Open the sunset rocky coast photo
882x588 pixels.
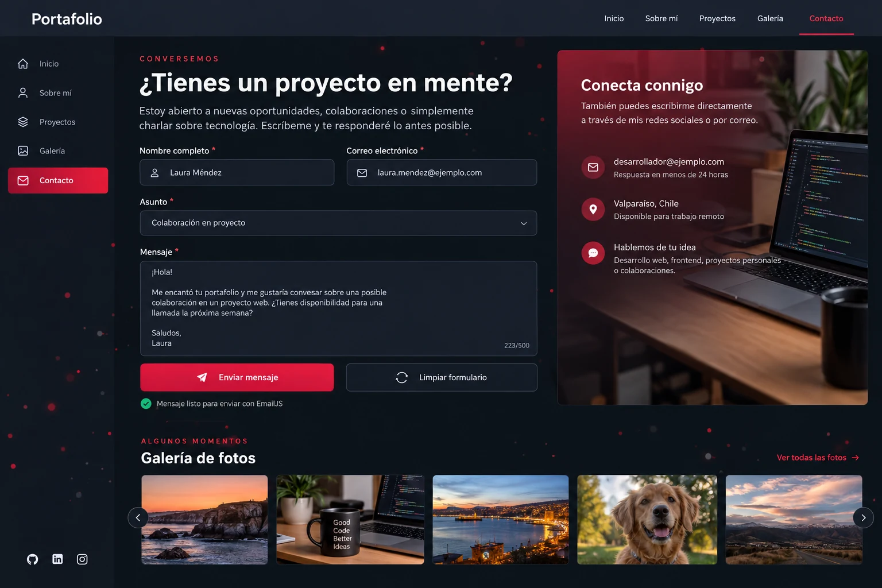(204, 520)
